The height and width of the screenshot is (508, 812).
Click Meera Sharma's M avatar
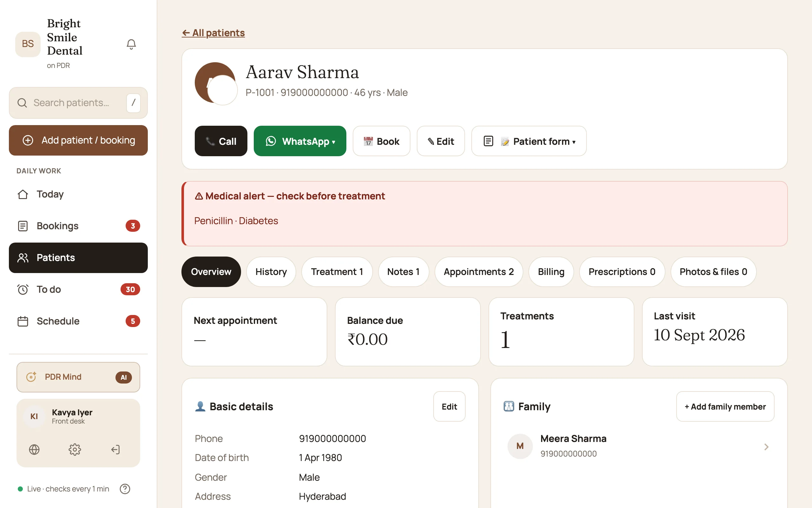pyautogui.click(x=520, y=446)
